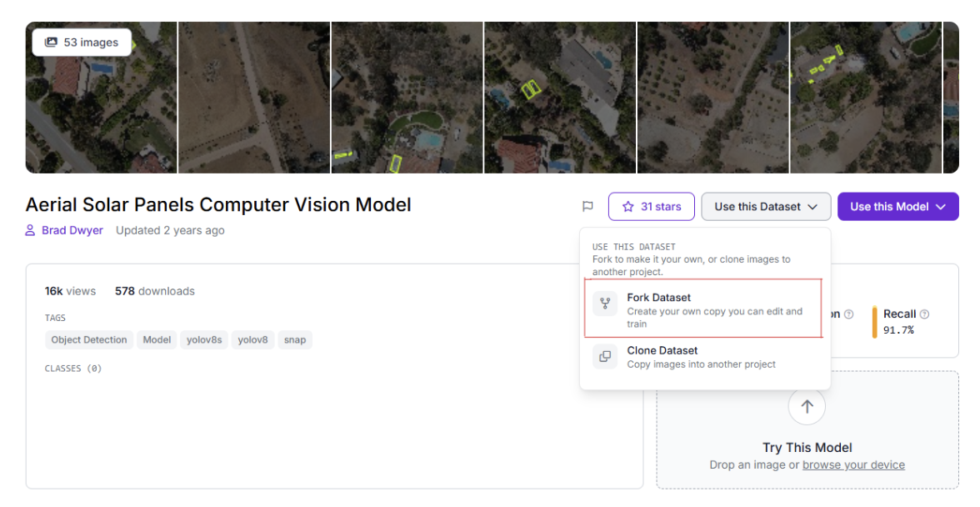Click the fork icon beside Fork Dataset
The height and width of the screenshot is (507, 980).
605,304
